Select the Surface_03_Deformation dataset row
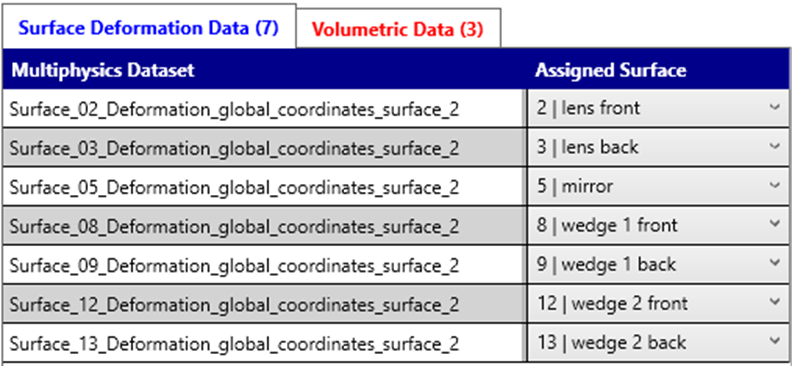This screenshot has height=366, width=792. click(264, 147)
